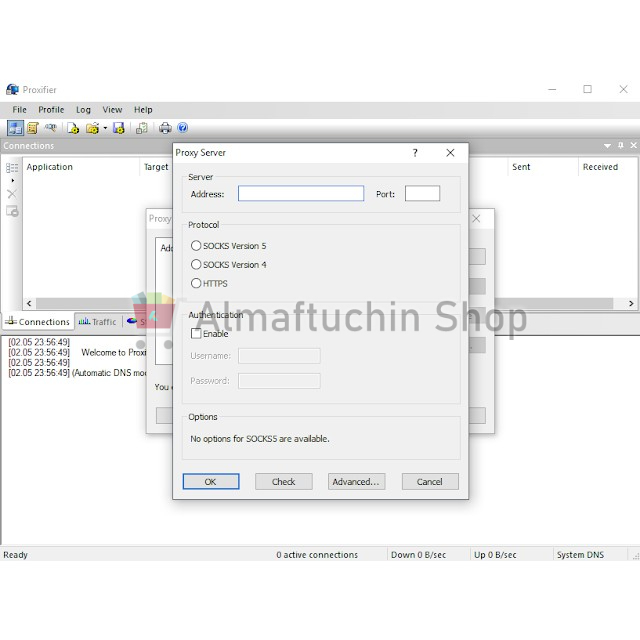Close the Proxy Server dialog
Image resolution: width=640 pixels, height=640 pixels.
[450, 153]
